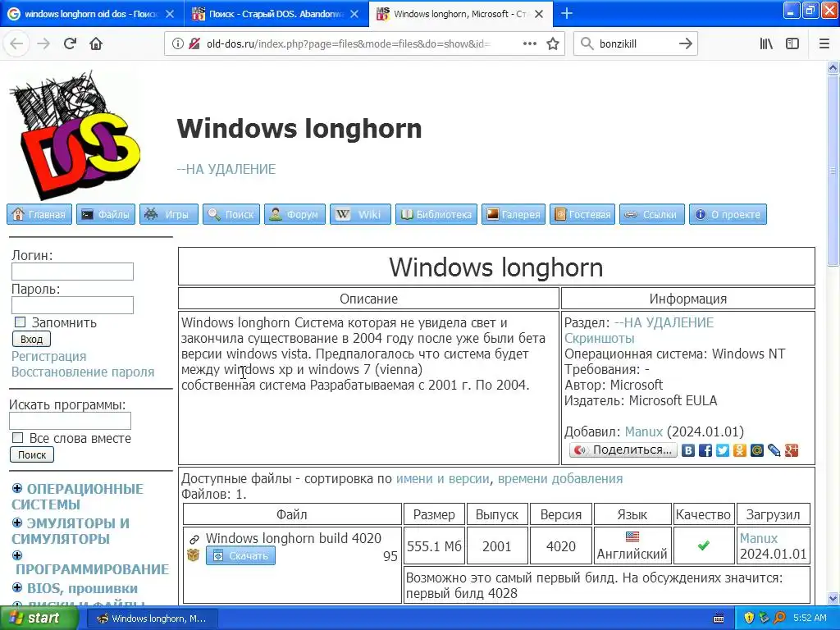Expand ОПЕРАЦИОННЫЕ СИСТЕМЫ category
Screen dimensions: 840x630
pyautogui.click(x=17, y=488)
